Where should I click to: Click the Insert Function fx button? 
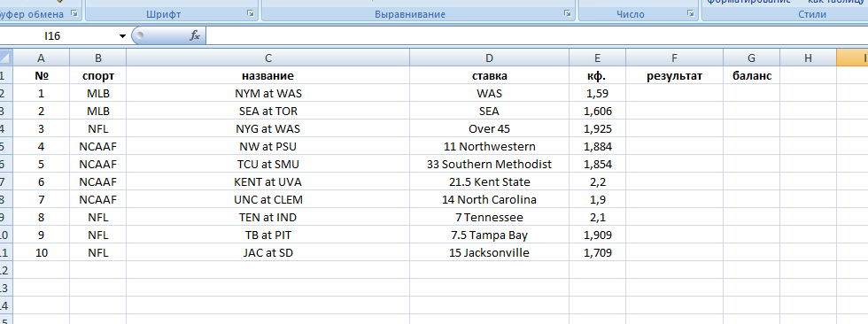[x=195, y=36]
